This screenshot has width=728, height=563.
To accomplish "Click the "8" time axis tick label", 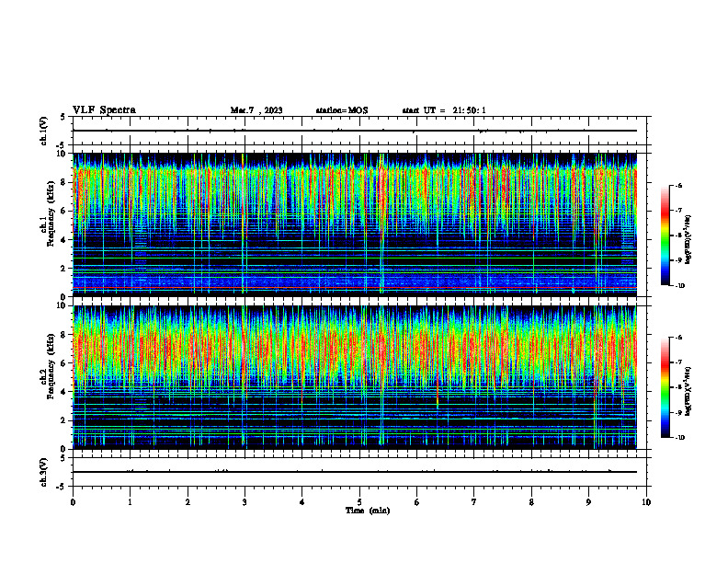I will tap(531, 502).
